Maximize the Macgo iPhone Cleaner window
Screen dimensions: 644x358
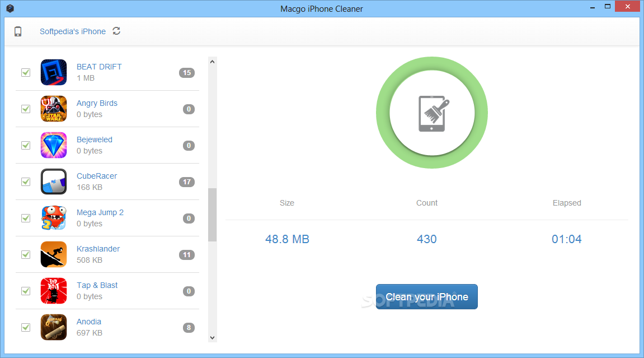pyautogui.click(x=608, y=7)
